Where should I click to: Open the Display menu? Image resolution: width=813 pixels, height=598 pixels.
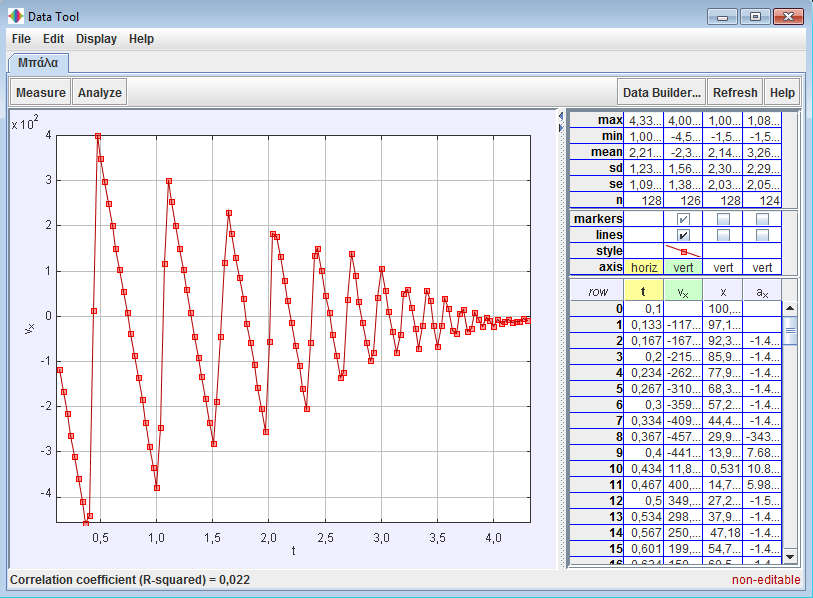[96, 39]
